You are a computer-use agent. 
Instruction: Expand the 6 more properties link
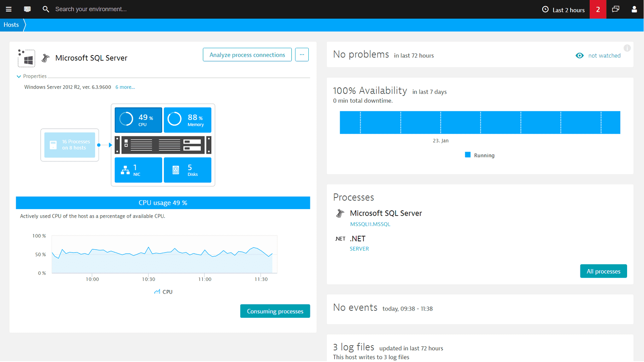(x=125, y=87)
